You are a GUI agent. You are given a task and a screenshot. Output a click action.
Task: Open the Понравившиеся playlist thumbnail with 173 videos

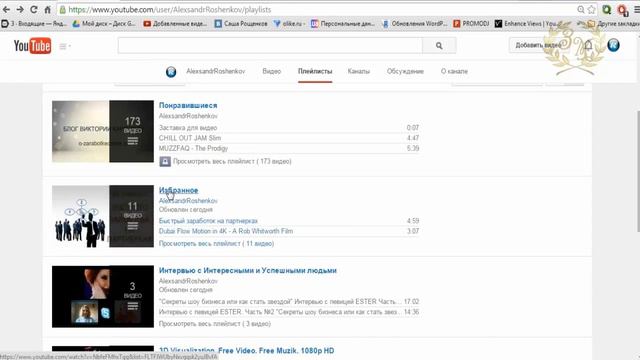pyautogui.click(x=103, y=131)
